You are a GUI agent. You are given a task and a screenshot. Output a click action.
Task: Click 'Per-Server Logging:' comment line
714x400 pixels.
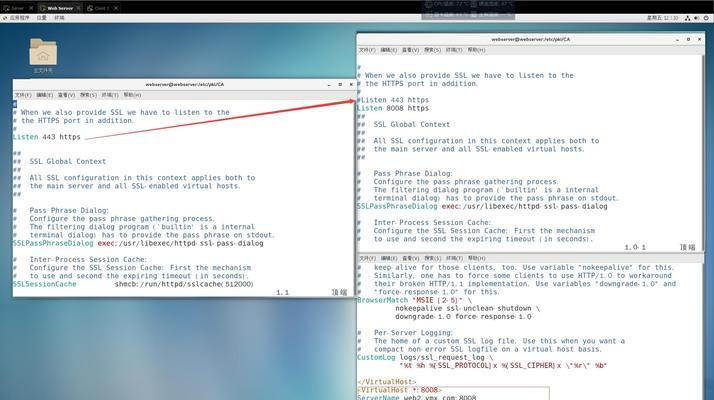[x=405, y=333]
